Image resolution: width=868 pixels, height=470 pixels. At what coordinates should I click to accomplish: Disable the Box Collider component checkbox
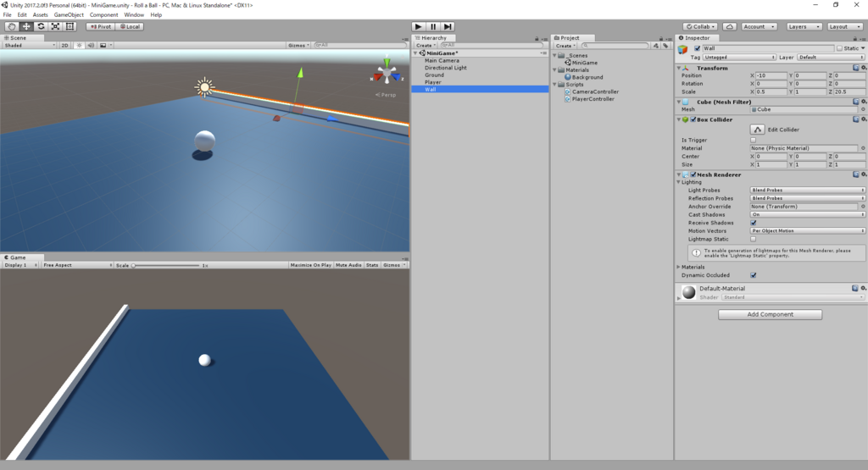coord(693,119)
